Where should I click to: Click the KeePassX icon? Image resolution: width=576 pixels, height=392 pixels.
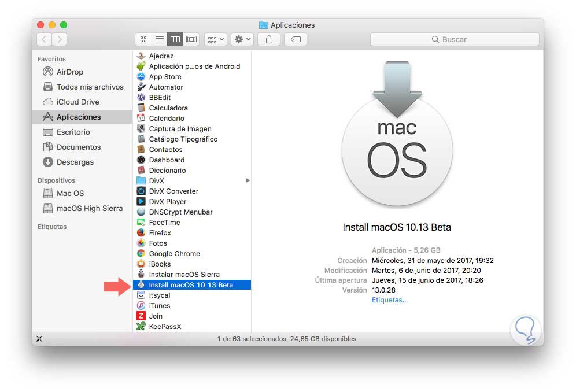pos(141,326)
